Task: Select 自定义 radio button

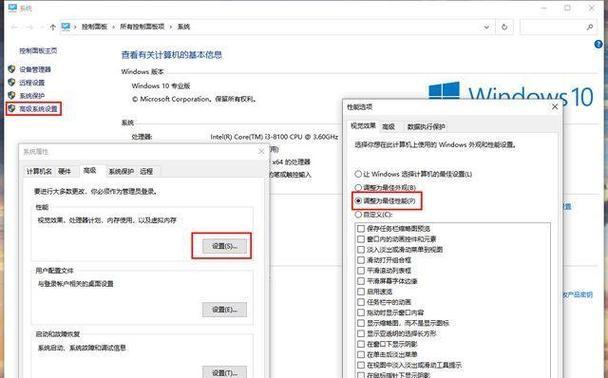Action: (358, 214)
